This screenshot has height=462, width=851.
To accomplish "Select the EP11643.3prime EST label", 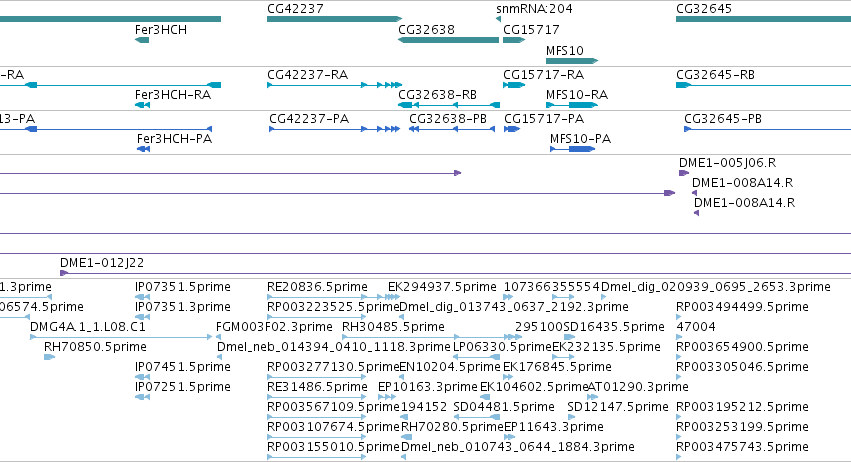I will click(554, 427).
